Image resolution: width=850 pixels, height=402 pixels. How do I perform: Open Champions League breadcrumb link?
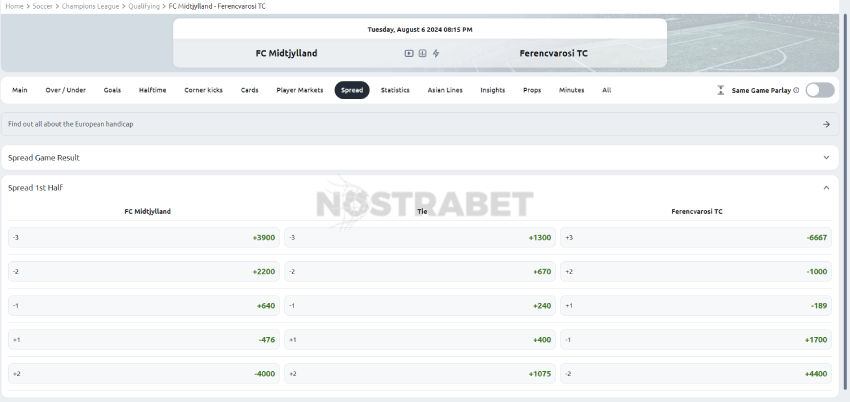tap(90, 6)
